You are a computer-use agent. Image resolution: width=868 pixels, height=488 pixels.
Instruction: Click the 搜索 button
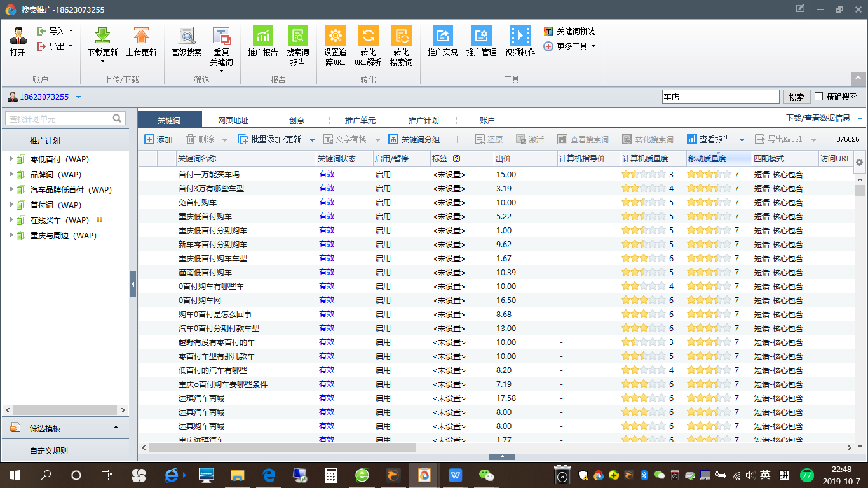pyautogui.click(x=796, y=97)
